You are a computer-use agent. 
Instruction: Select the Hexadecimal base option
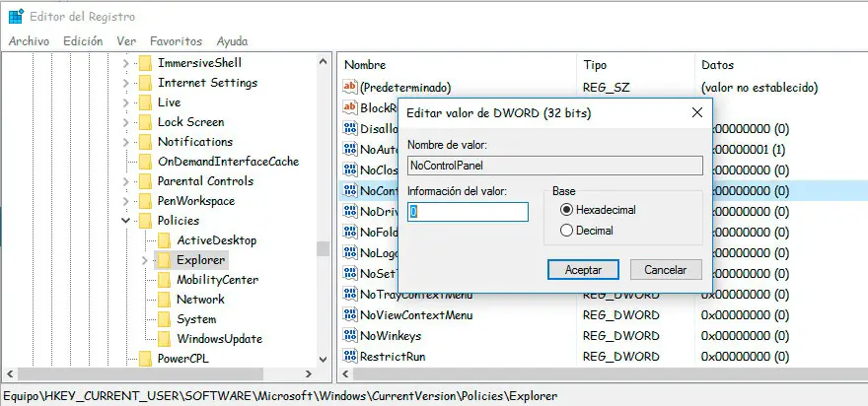tap(566, 210)
